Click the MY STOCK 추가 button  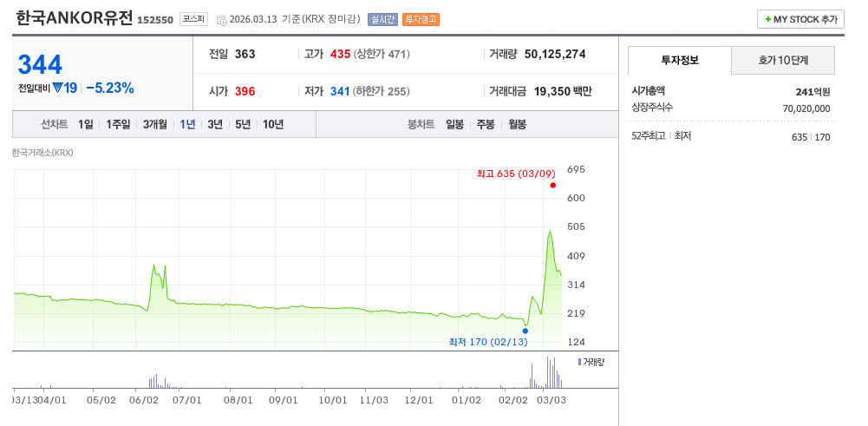tap(800, 19)
